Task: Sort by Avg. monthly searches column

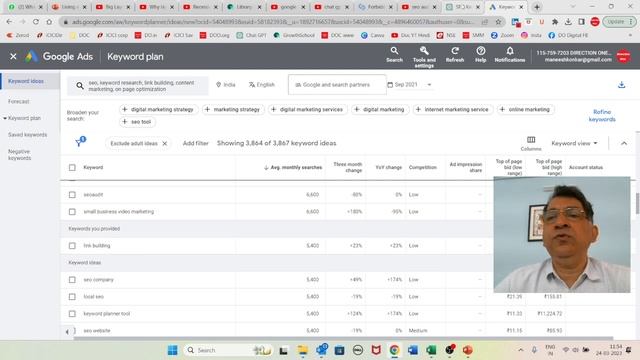Action: pos(293,167)
